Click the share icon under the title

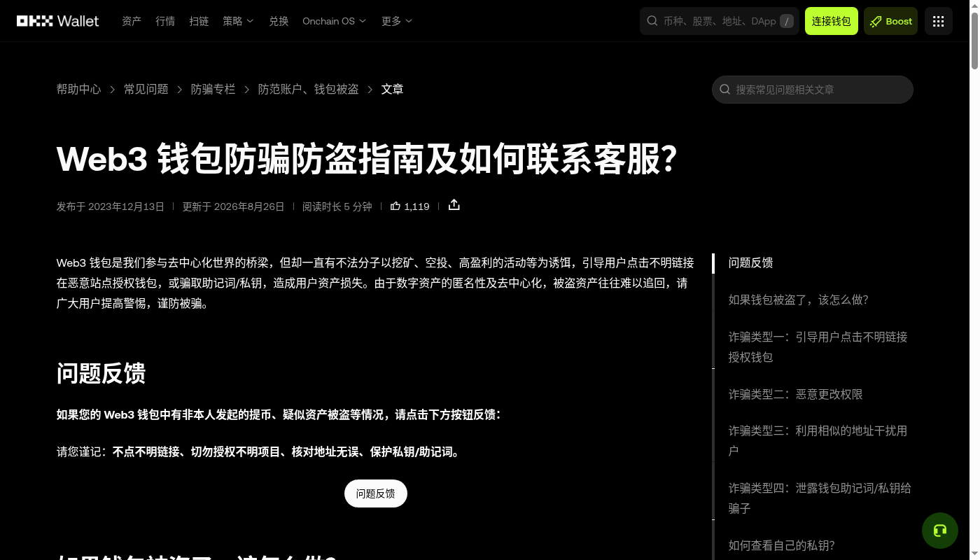coord(454,205)
